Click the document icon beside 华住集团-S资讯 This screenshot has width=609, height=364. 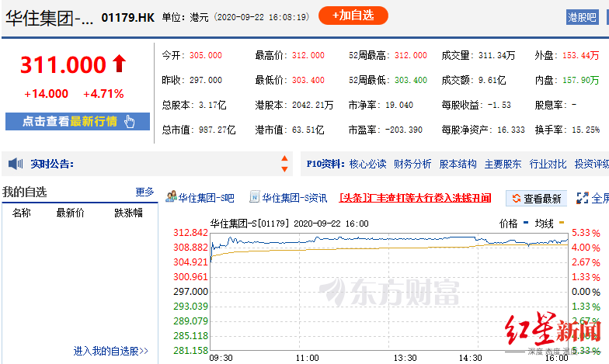pyautogui.click(x=255, y=197)
